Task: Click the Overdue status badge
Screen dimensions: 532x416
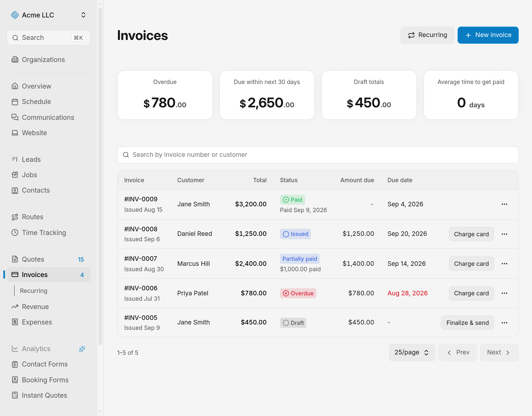Action: 298,293
